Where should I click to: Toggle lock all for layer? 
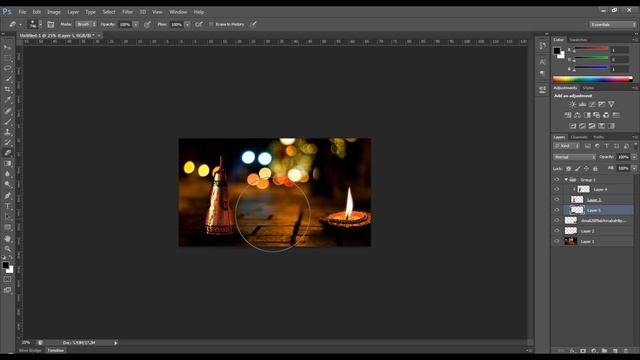click(x=595, y=169)
